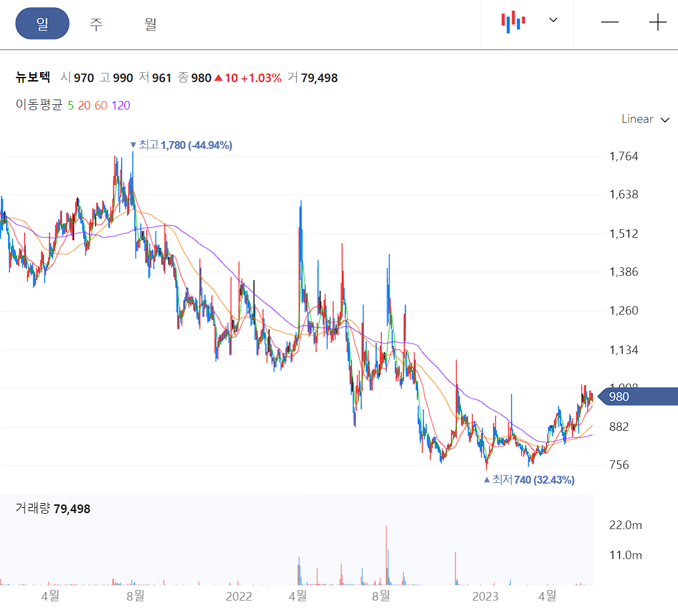Click the 60-day moving average label
The image size is (678, 616).
click(101, 106)
